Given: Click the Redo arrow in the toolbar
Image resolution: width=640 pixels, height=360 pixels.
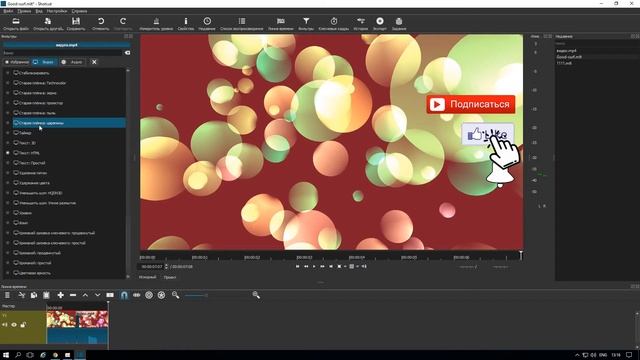Looking at the screenshot, I should click(123, 21).
